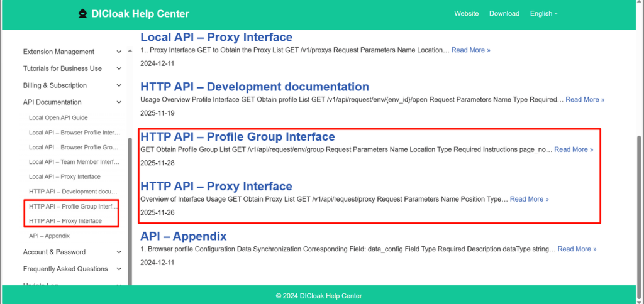
Task: Click the DICloak logo icon in header
Action: tap(82, 14)
